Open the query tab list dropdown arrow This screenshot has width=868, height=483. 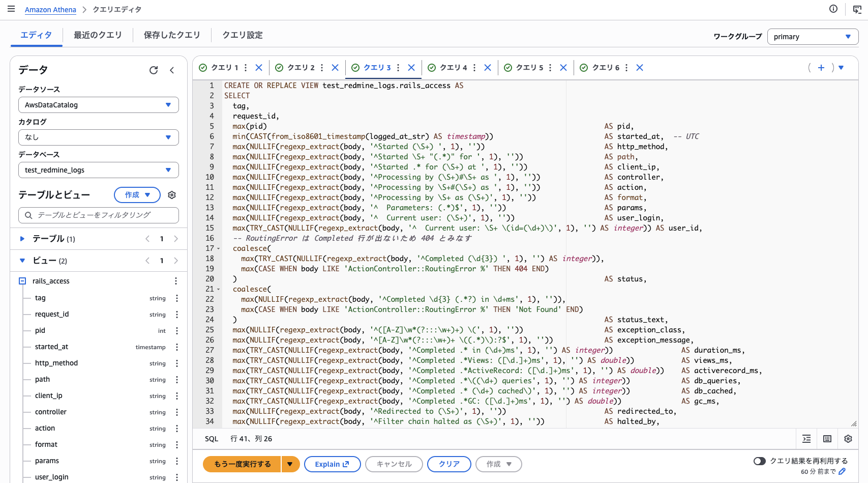click(841, 68)
